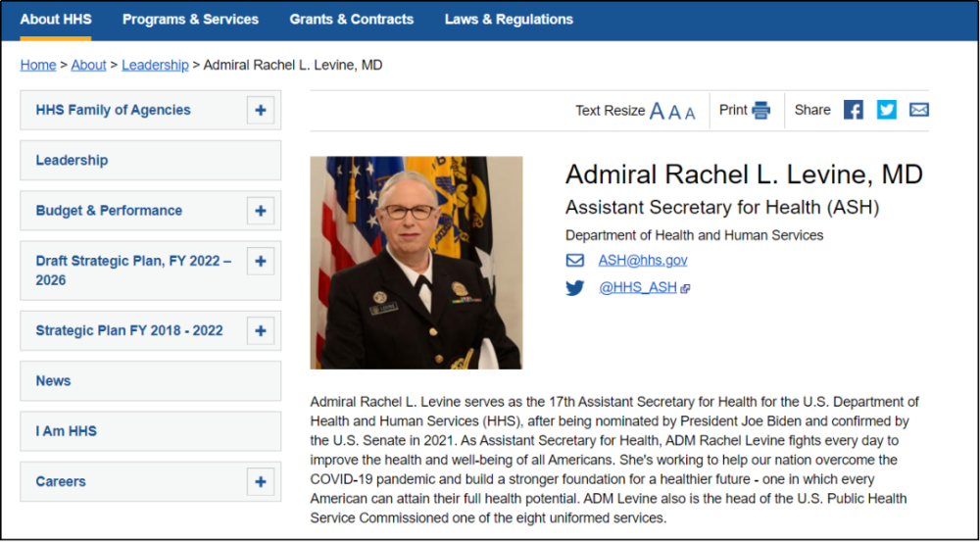Open Programs & Services menu
Image resolution: width=980 pixels, height=542 pixels.
191,20
